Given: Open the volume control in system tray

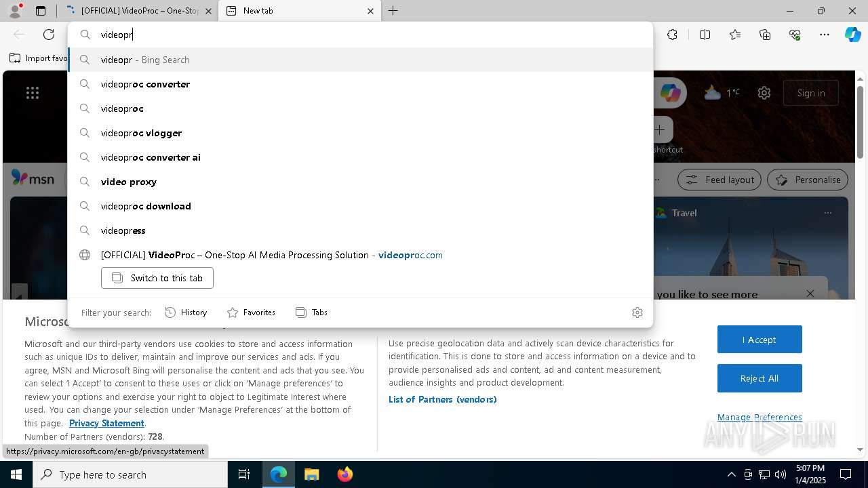Looking at the screenshot, I should coord(781,474).
